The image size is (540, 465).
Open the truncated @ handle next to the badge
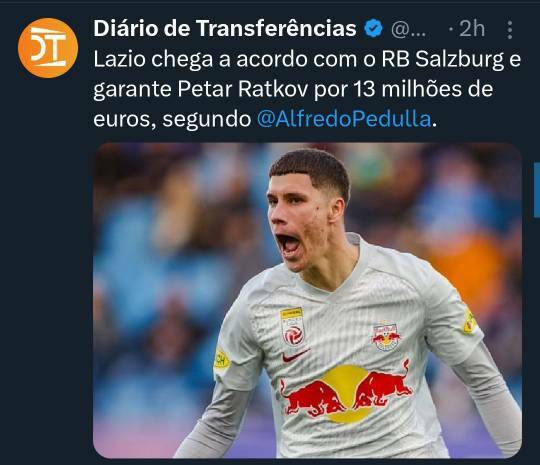pyautogui.click(x=409, y=30)
